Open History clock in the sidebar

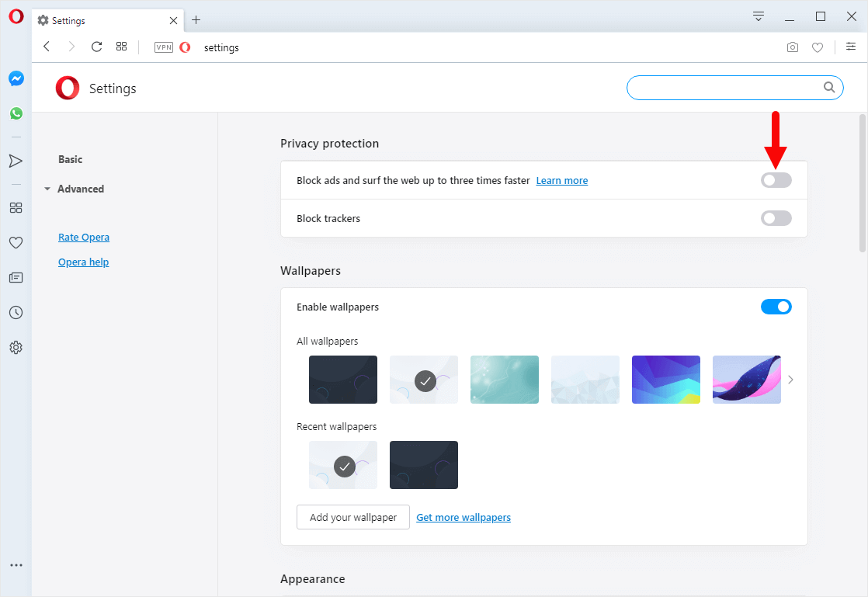tap(16, 313)
